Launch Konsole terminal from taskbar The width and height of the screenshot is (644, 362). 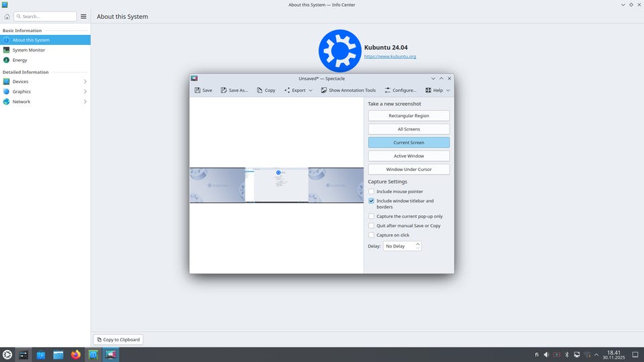[x=23, y=355]
